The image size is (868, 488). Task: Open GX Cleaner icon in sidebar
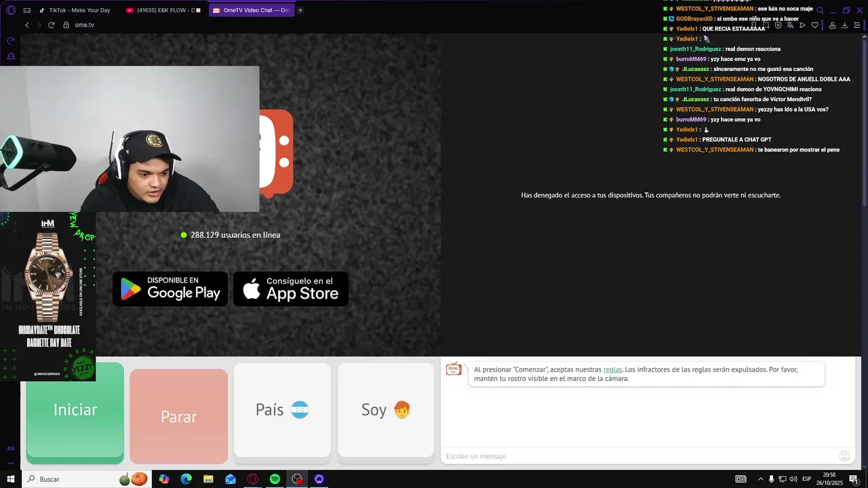coord(11,56)
